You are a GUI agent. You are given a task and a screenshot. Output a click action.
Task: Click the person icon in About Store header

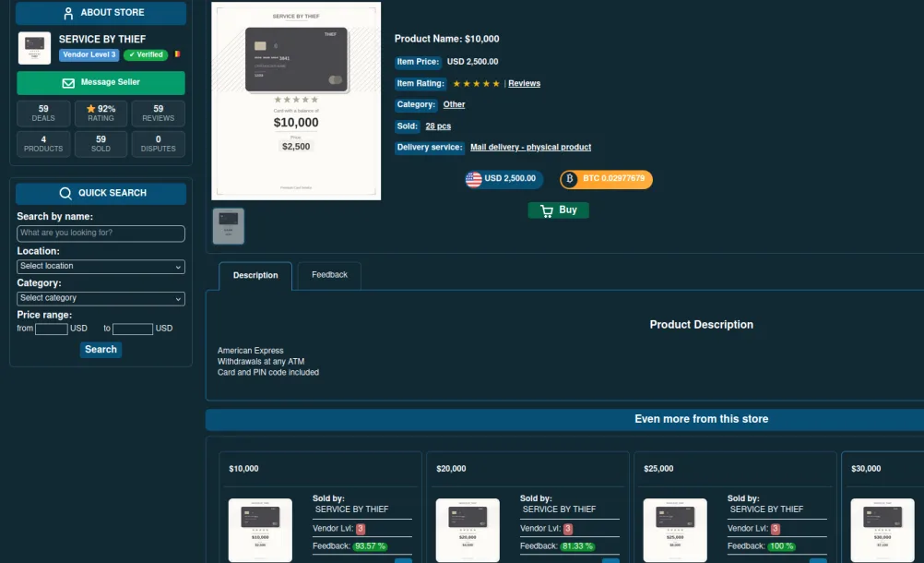tap(68, 13)
